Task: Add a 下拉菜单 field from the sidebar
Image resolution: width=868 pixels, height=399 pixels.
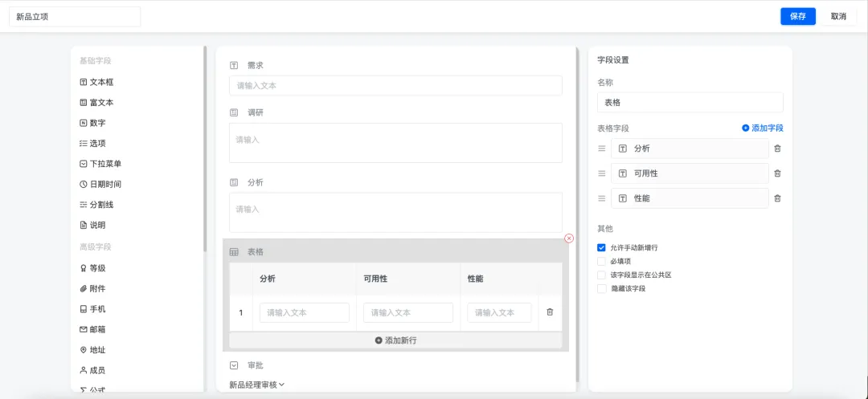Action: pos(100,164)
